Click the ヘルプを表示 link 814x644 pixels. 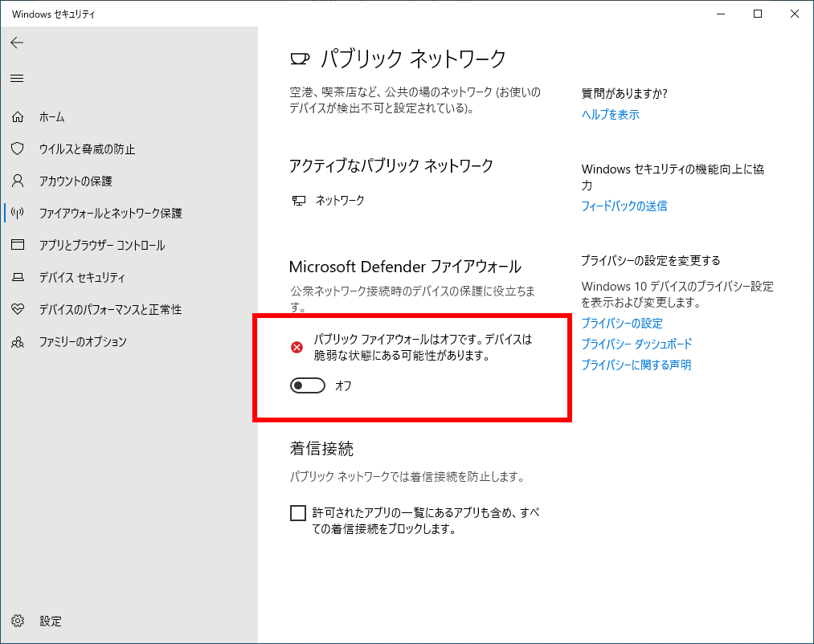[611, 115]
